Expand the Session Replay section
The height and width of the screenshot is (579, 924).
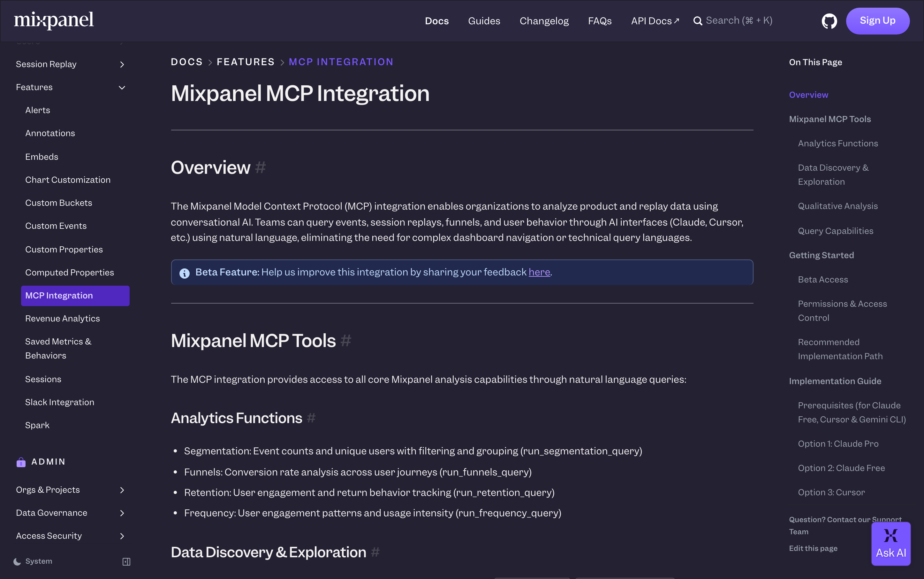pos(122,64)
